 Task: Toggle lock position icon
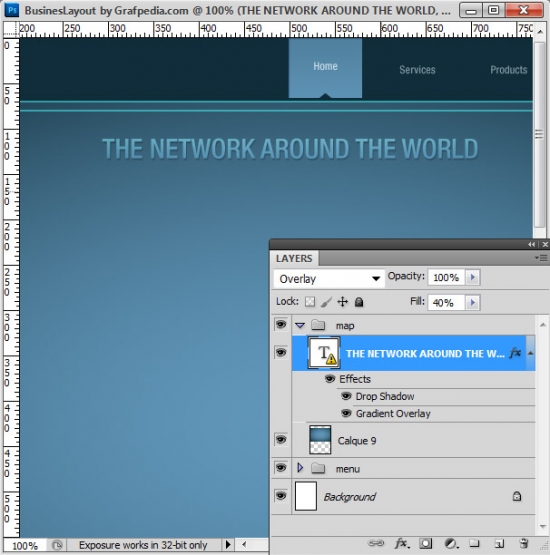pos(343,302)
